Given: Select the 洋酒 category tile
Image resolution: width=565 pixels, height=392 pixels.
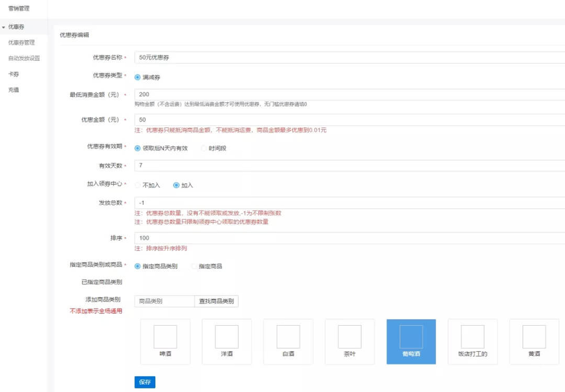Looking at the screenshot, I should tap(227, 341).
